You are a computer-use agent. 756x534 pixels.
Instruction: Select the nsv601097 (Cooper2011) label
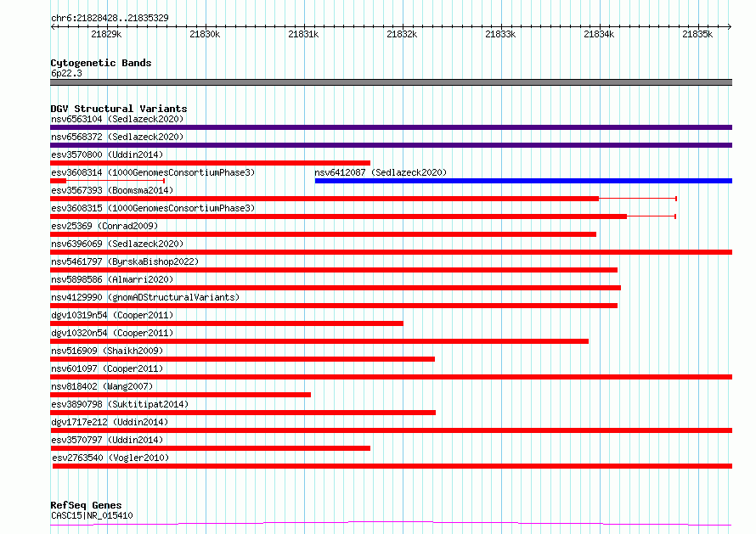click(107, 368)
